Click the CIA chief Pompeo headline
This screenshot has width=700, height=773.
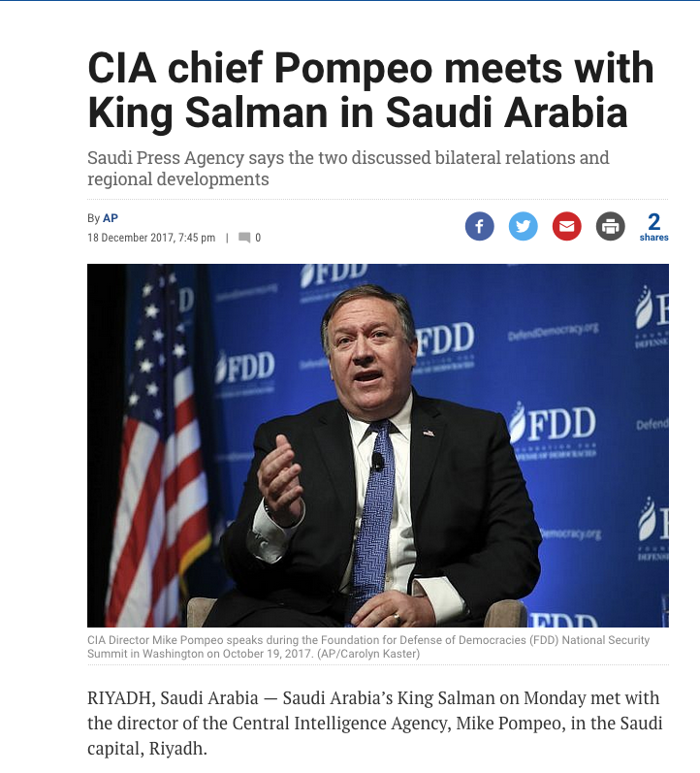[370, 92]
